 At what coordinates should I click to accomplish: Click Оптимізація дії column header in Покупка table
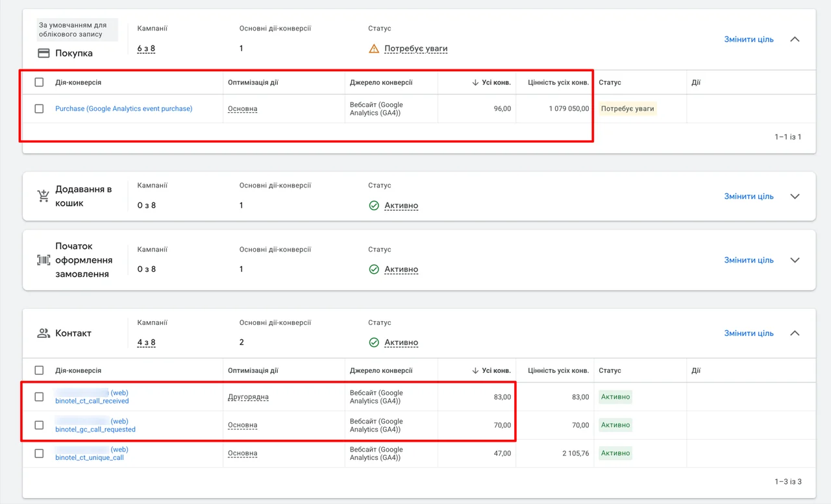pos(253,82)
